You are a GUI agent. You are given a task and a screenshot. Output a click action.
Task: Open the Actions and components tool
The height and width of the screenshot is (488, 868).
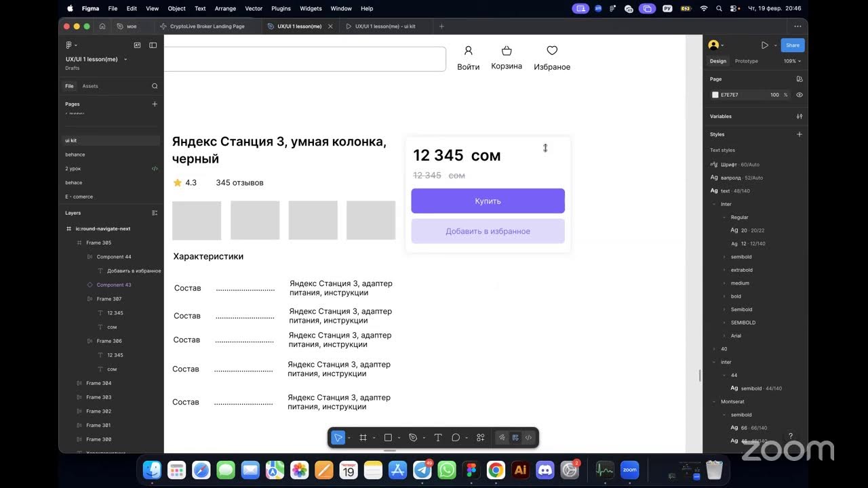coord(481,438)
